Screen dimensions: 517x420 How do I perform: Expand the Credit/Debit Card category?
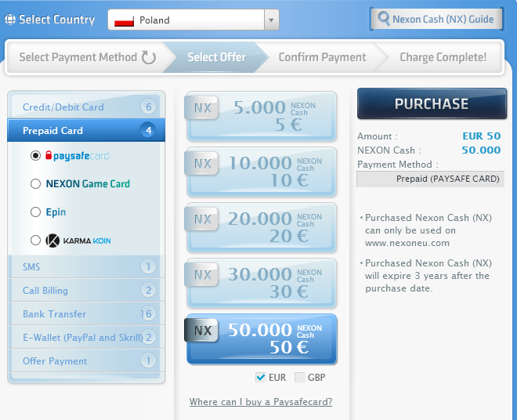coord(86,107)
